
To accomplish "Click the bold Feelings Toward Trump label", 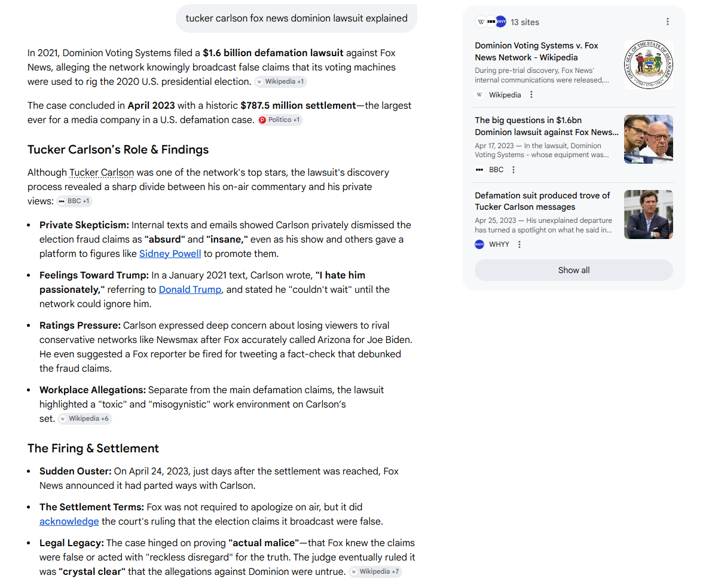I will point(94,275).
